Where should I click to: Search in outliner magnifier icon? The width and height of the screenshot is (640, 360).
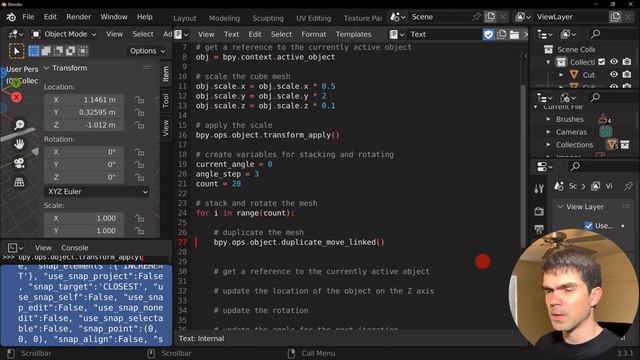[596, 34]
